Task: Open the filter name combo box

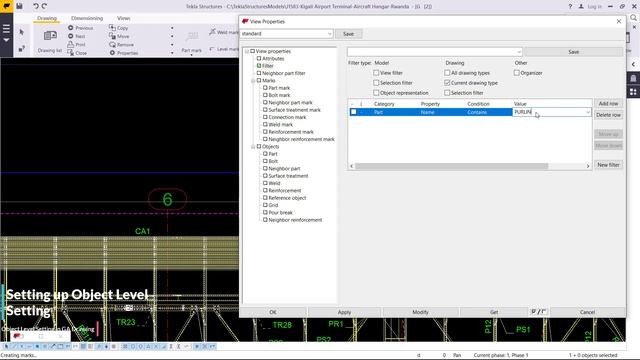Action: [435, 52]
